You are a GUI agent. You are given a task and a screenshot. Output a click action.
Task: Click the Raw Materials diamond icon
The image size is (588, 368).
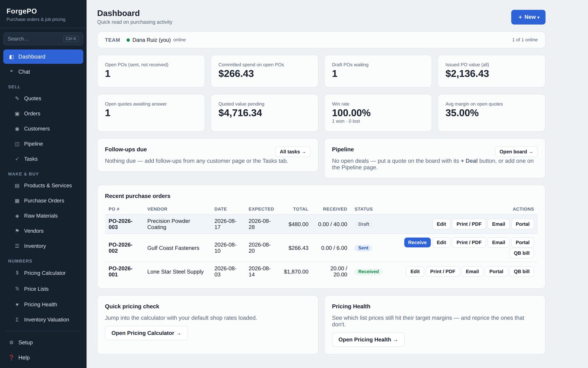coord(17,216)
